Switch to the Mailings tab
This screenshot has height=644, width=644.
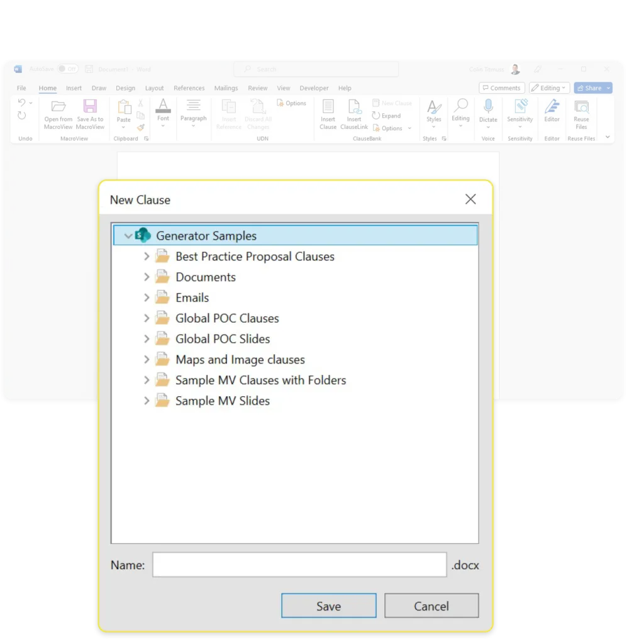(x=226, y=88)
